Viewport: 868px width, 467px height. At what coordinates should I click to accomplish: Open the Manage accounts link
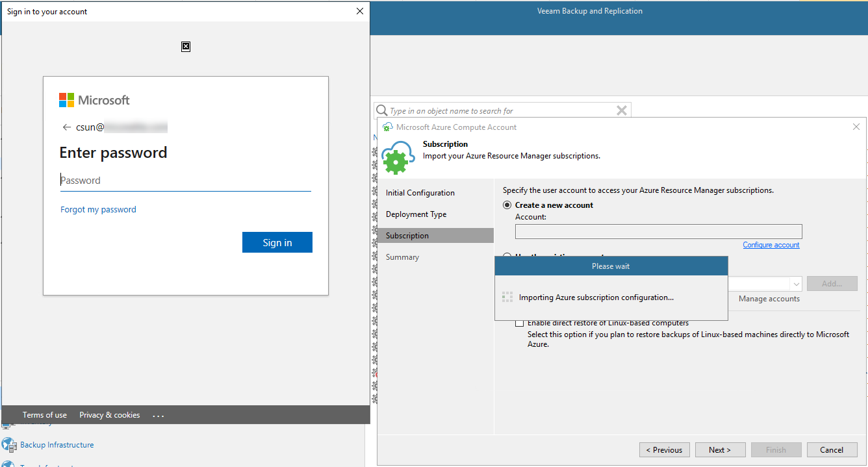(x=769, y=299)
